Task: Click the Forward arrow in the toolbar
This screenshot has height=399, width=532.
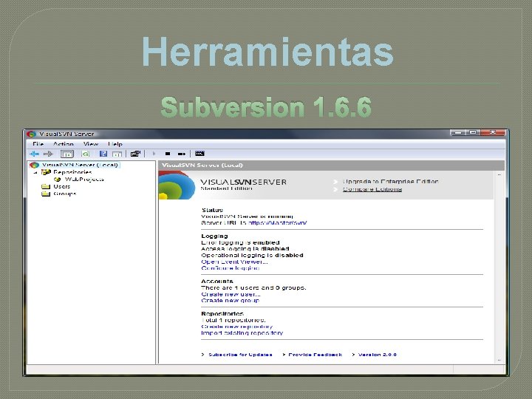Action: 48,154
